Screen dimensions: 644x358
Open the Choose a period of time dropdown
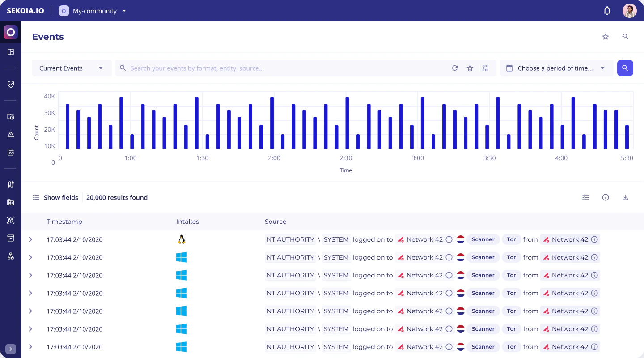point(556,68)
